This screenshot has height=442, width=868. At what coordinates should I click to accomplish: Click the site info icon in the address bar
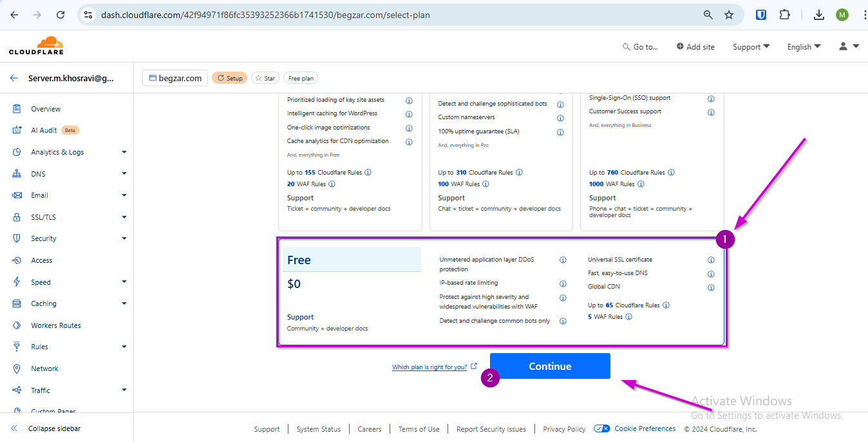pyautogui.click(x=89, y=15)
